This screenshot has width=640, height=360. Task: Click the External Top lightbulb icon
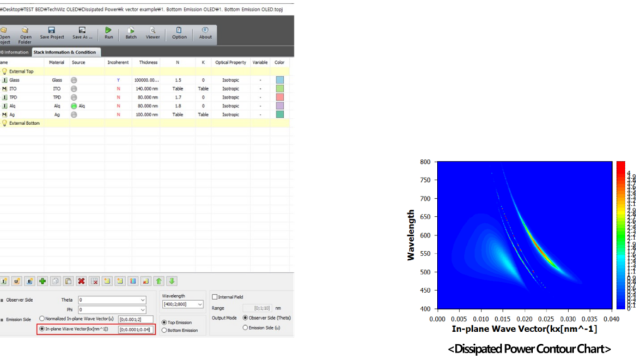coord(4,71)
